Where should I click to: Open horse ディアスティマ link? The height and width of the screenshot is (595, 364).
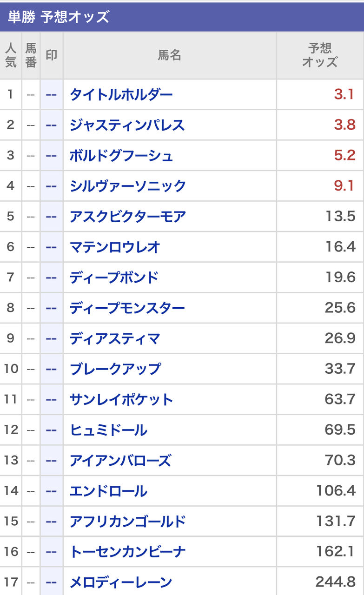tap(115, 338)
